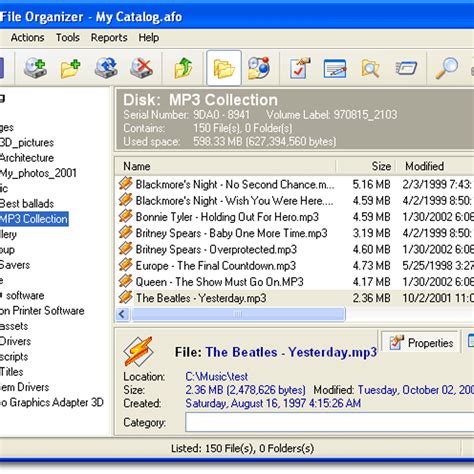Screen dimensions: 474x474
Task: Select 3D_pictures in the tree
Action: pos(27,142)
